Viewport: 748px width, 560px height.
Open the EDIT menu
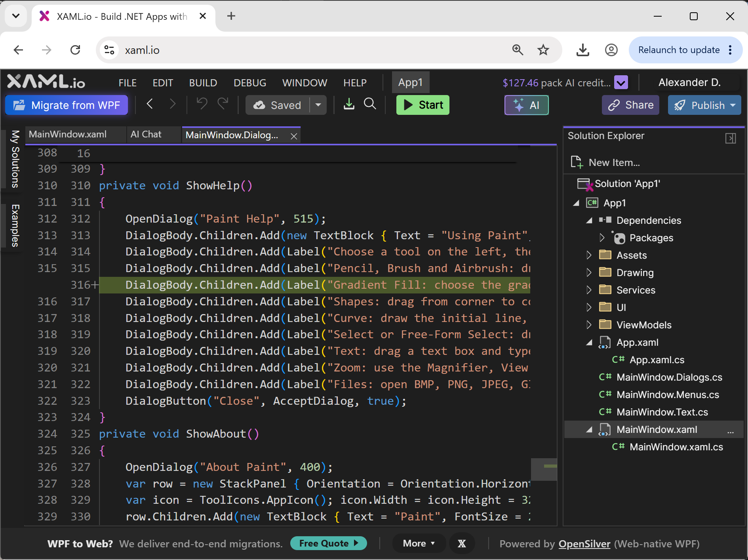coord(163,83)
